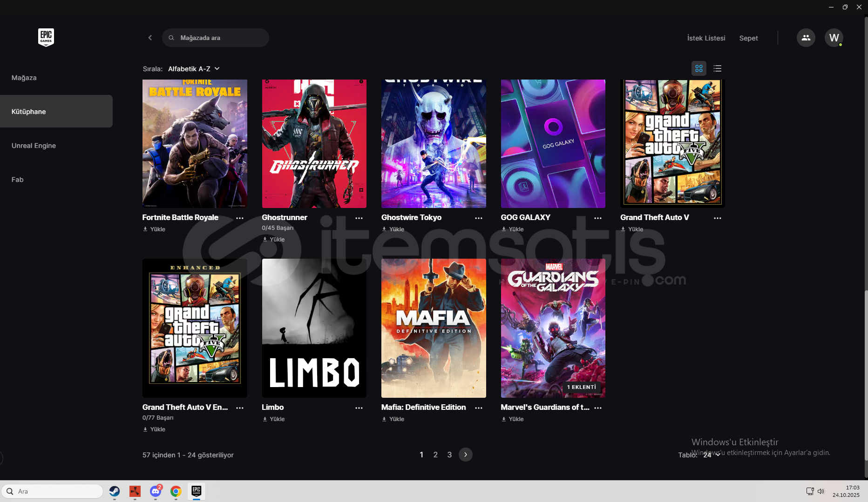868x502 pixels.
Task: Click the Epic Games logo
Action: point(46,37)
